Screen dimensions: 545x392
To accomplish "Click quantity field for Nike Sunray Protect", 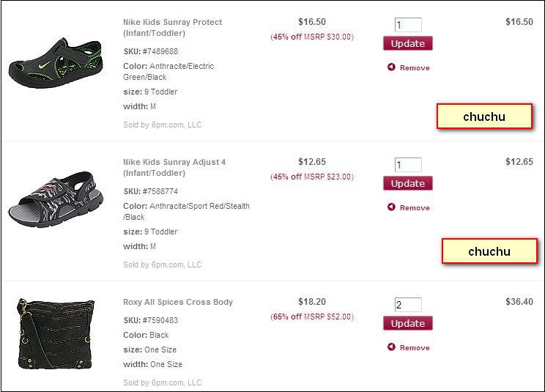I will (x=408, y=25).
